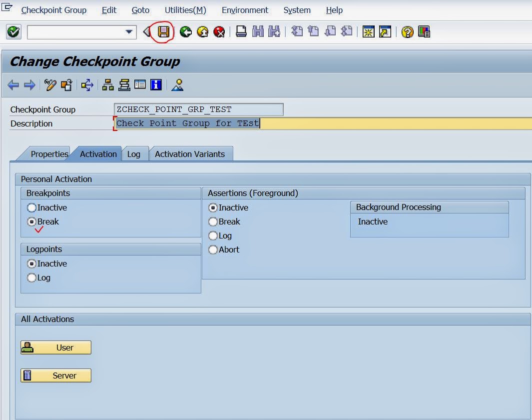
Task: Choose Break under Assertions (Foreground)
Action: coord(213,221)
